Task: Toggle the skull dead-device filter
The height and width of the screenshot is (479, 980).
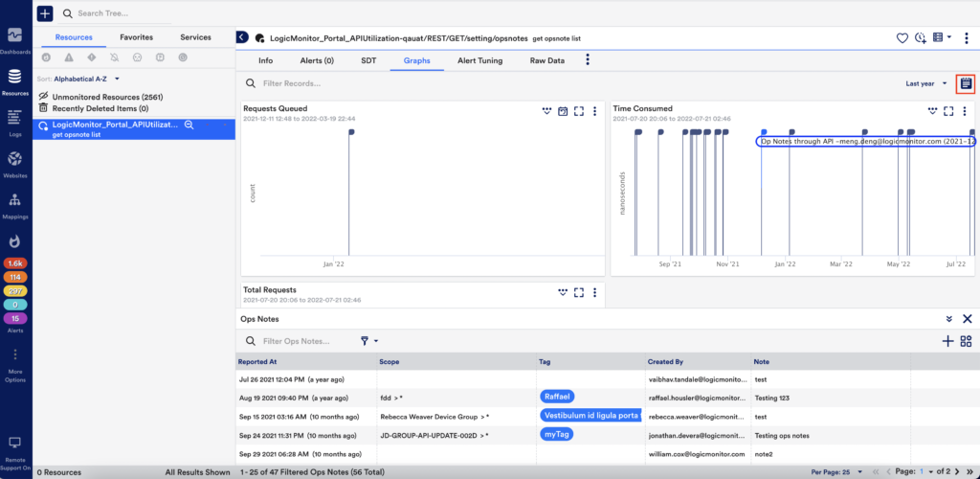Action: (x=137, y=57)
